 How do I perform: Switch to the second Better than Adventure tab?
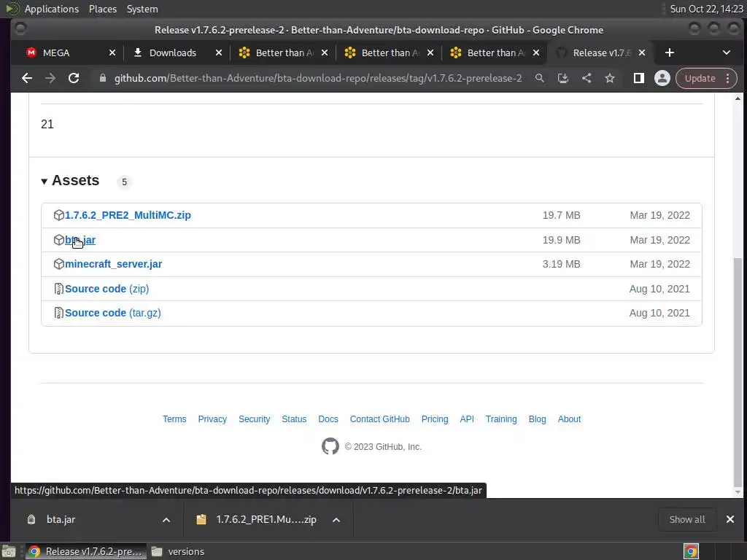pos(390,52)
